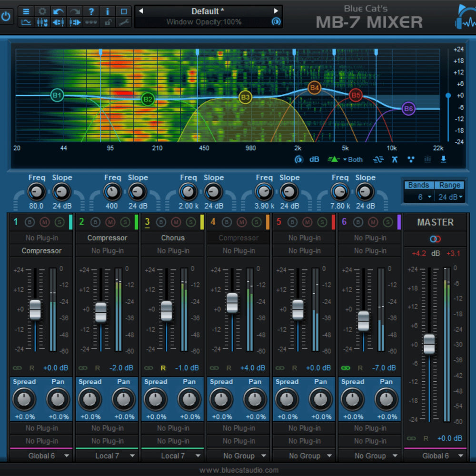Open the Range dropdown showing 24 dB
Image resolution: width=476 pixels, height=476 pixels.
(x=449, y=196)
